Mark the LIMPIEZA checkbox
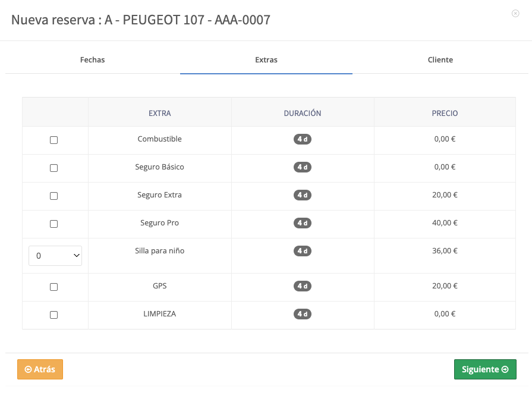 (x=53, y=315)
